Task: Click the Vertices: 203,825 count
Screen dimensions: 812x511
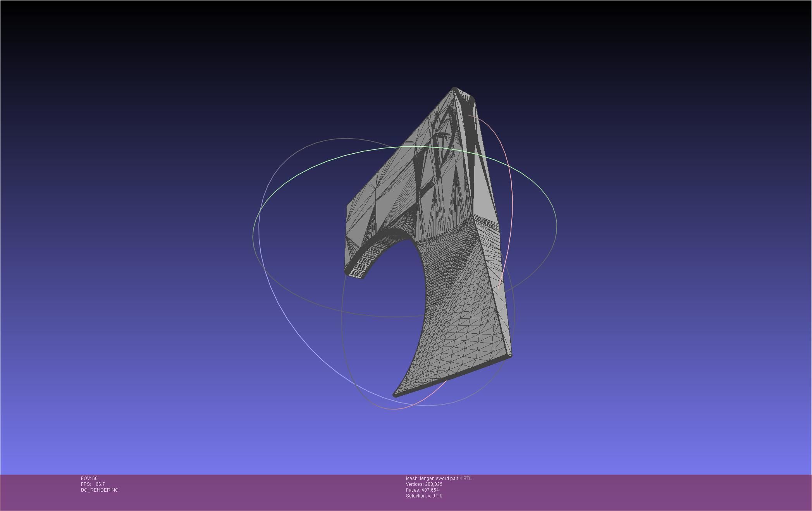Action: (424, 484)
